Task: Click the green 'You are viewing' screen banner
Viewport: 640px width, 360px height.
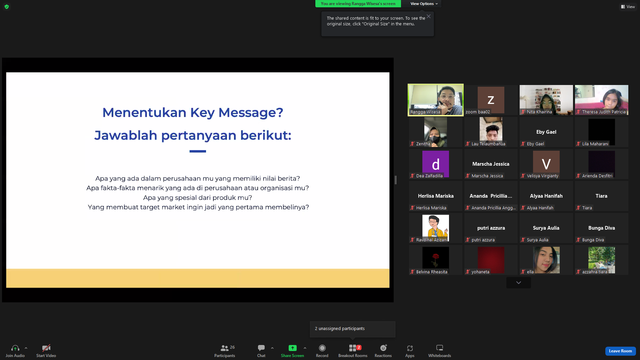Action: click(358, 4)
